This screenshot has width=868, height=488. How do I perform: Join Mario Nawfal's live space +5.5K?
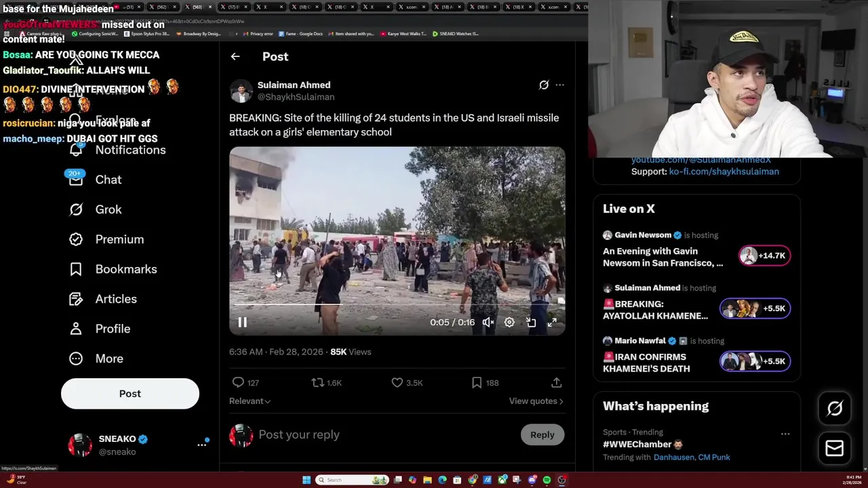click(x=755, y=361)
